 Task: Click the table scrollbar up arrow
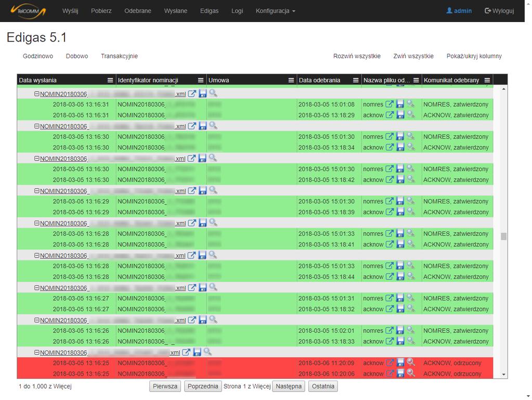[503, 89]
